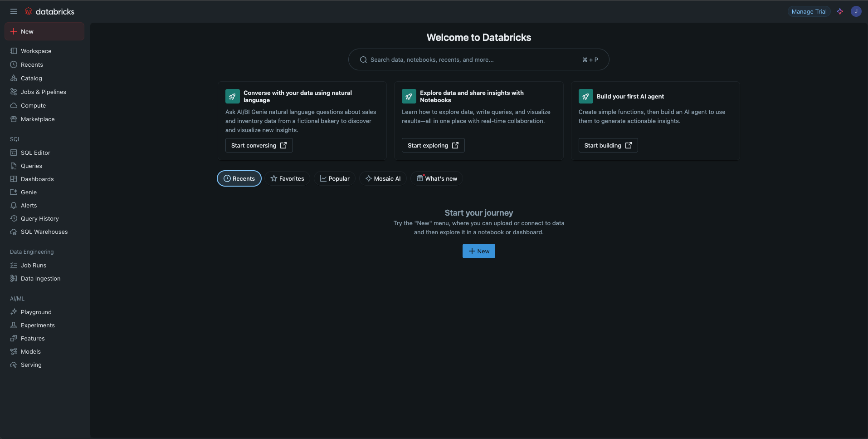Screen dimensions: 868x439
Task: Click the rocket icon on Build AI agent card
Action: 586,96
